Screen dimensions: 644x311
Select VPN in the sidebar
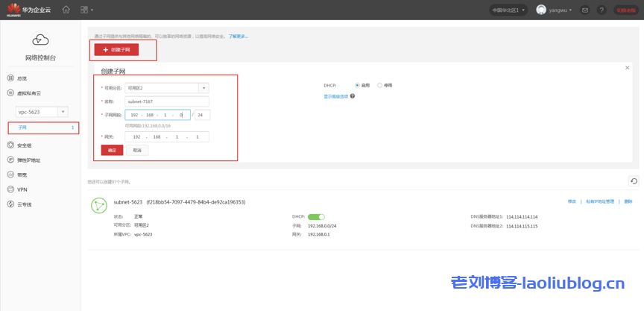click(x=22, y=189)
